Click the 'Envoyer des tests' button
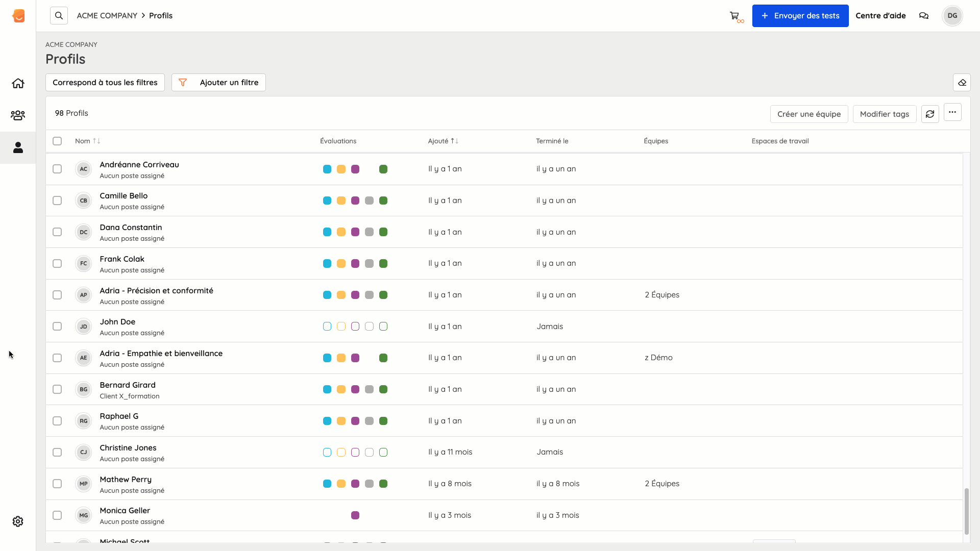Screen dimensions: 980x551 [800, 16]
